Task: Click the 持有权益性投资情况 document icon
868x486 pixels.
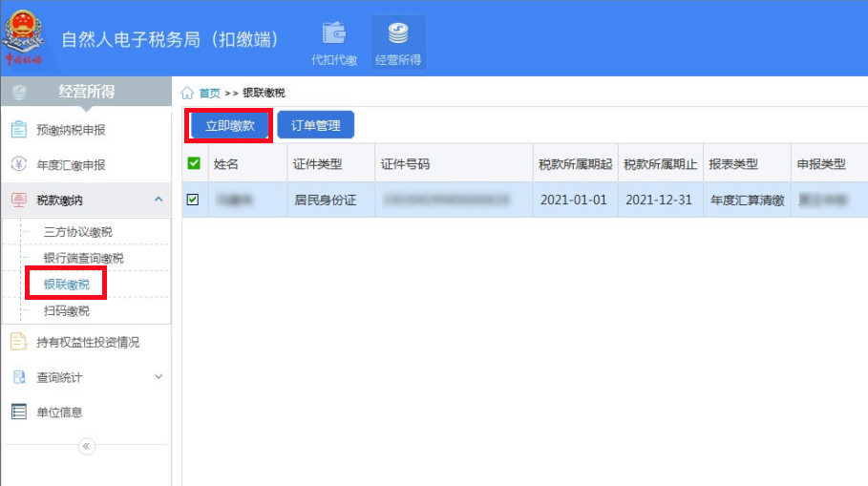Action: (x=18, y=342)
